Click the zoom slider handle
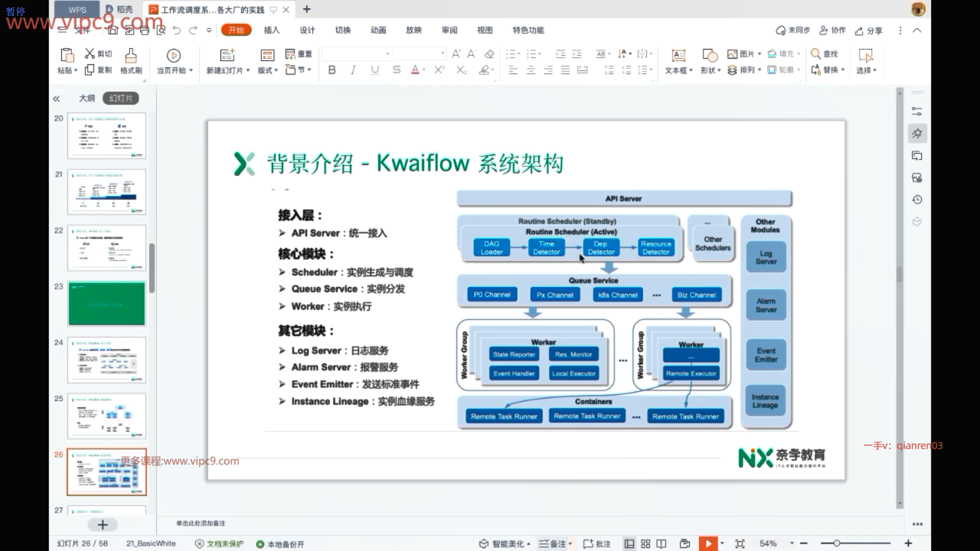The image size is (980, 551). coord(837,543)
